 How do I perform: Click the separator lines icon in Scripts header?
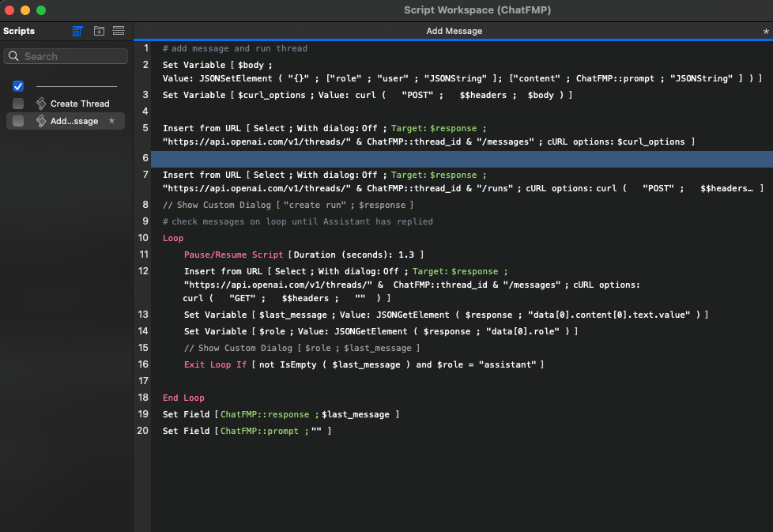tap(119, 31)
